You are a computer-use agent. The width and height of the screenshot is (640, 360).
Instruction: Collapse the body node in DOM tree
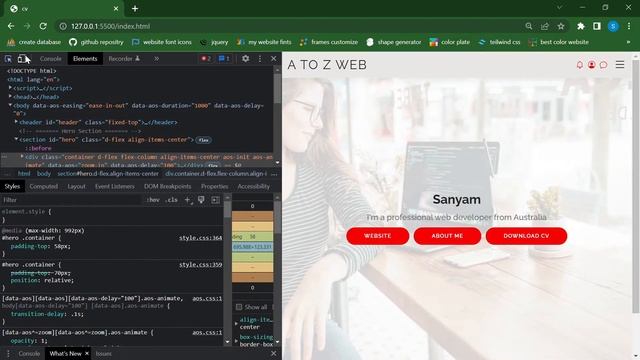(x=10, y=105)
